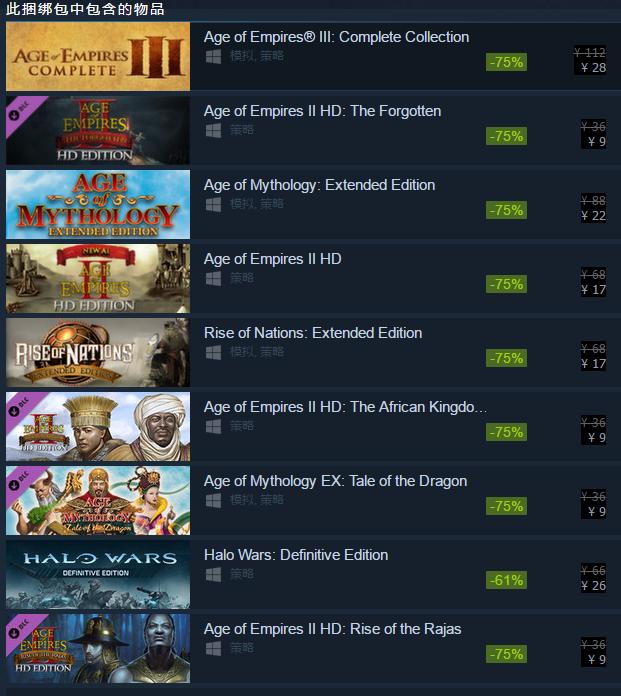Open the Rise of Nations banner image
The width and height of the screenshot is (621, 696).
click(x=98, y=352)
